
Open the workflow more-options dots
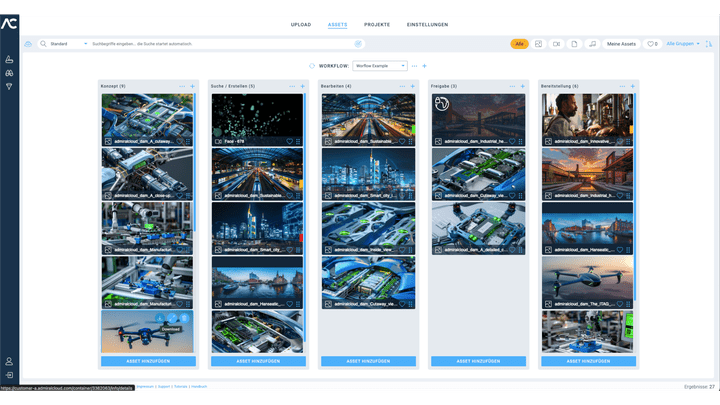point(414,66)
